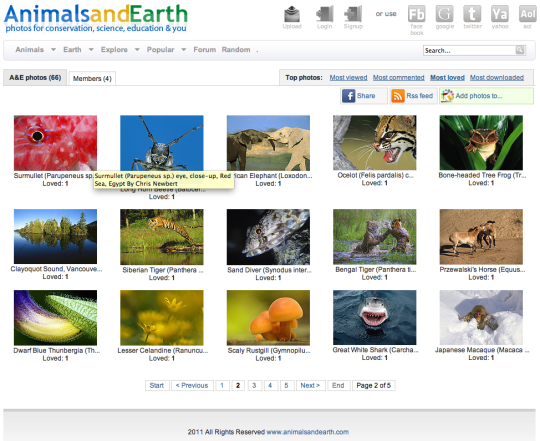Screen dimensions: 540x441
Task: Click into the Search field
Action: (x=469, y=50)
